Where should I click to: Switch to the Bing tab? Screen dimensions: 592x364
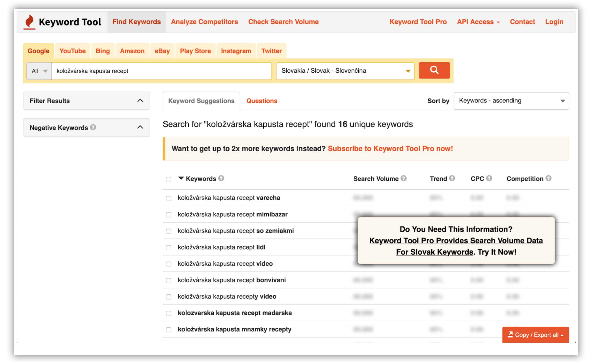click(103, 51)
